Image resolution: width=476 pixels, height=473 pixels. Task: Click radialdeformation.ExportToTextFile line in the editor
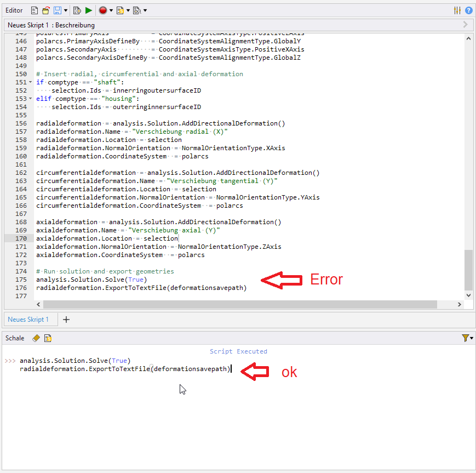pyautogui.click(x=141, y=288)
